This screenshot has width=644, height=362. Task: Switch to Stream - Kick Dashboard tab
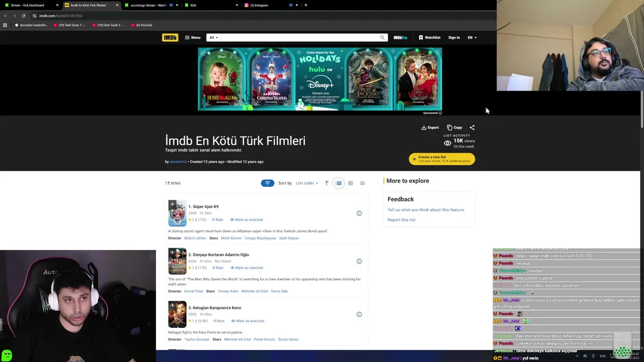pyautogui.click(x=31, y=5)
